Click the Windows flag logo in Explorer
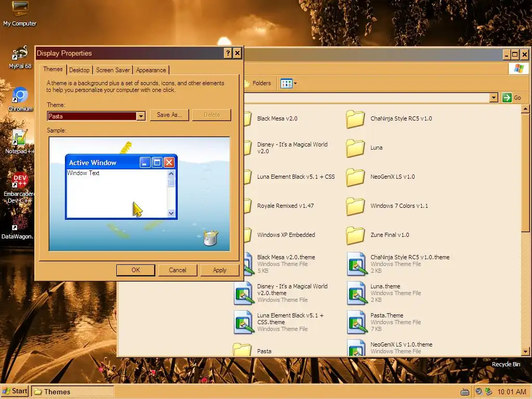The height and width of the screenshot is (399, 532). point(518,68)
